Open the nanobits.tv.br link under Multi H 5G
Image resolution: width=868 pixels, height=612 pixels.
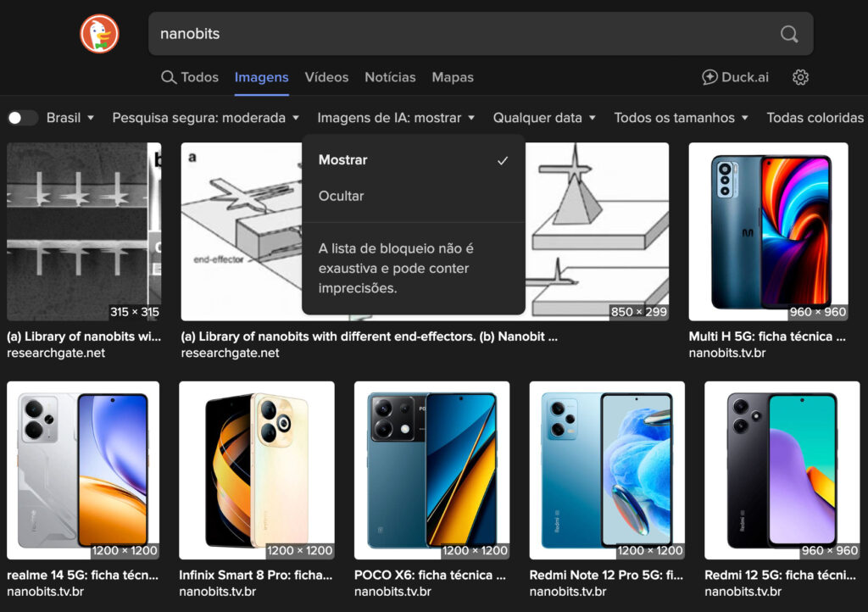tap(728, 353)
